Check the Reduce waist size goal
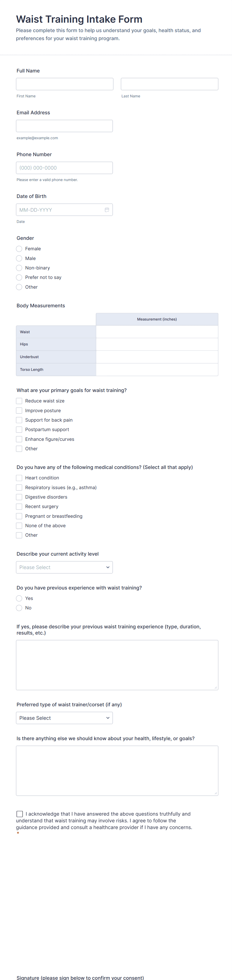The width and height of the screenshot is (232, 980). (x=19, y=401)
